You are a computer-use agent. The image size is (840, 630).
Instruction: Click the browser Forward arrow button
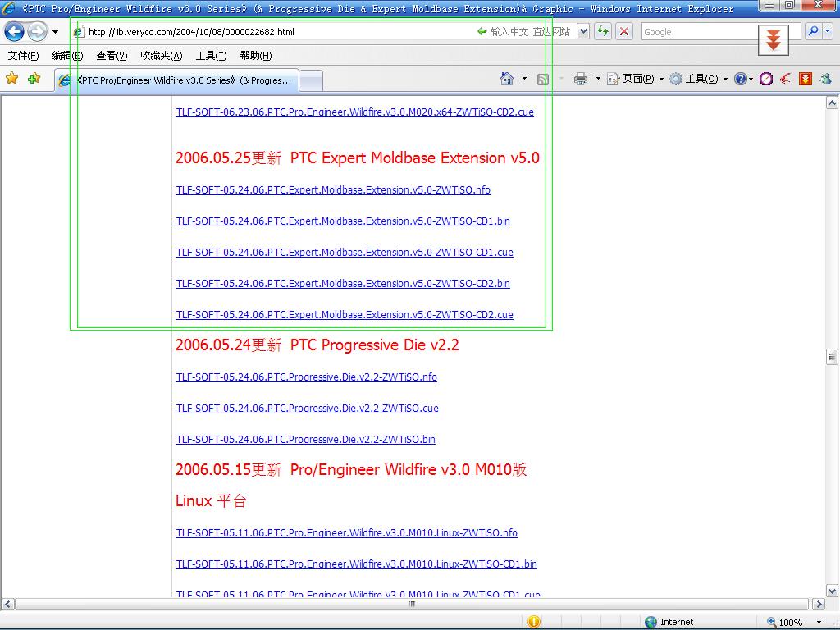pos(37,32)
